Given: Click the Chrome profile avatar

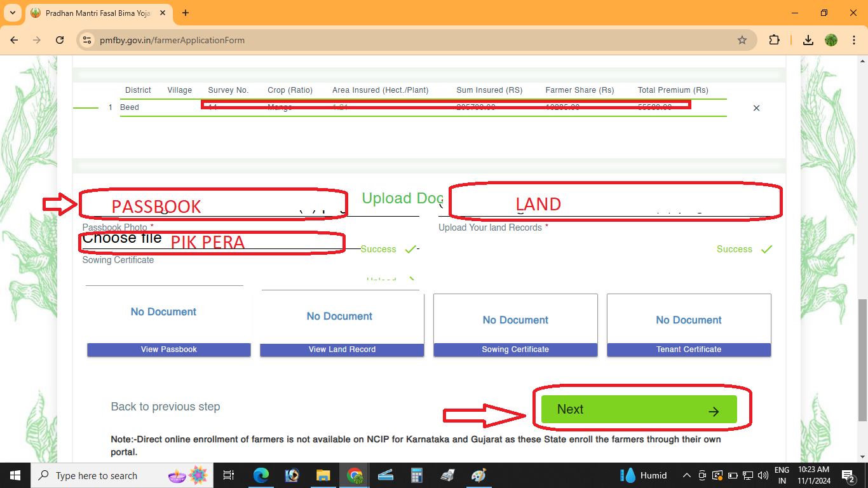Looking at the screenshot, I should (x=831, y=39).
